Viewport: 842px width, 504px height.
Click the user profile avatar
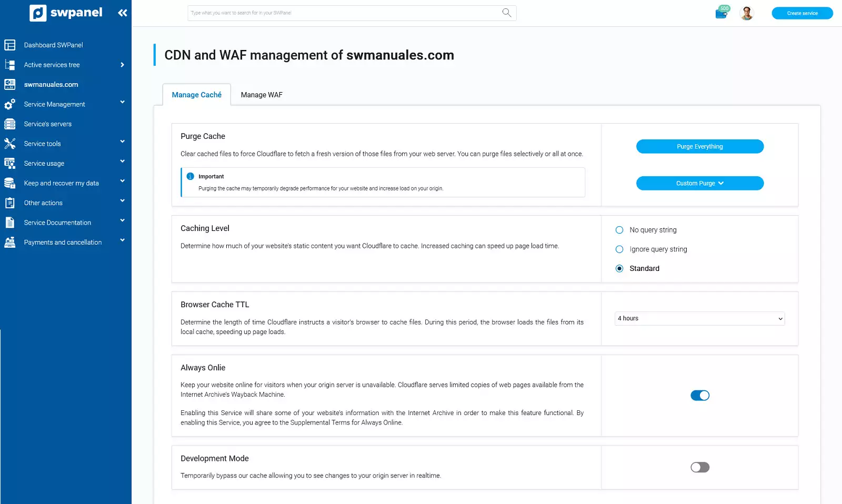746,13
